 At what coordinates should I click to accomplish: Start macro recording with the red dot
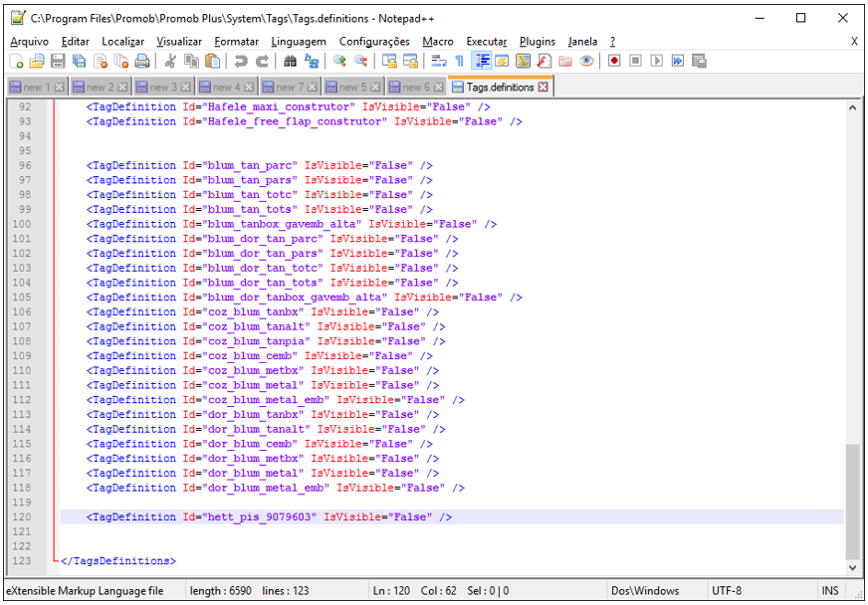pyautogui.click(x=614, y=61)
